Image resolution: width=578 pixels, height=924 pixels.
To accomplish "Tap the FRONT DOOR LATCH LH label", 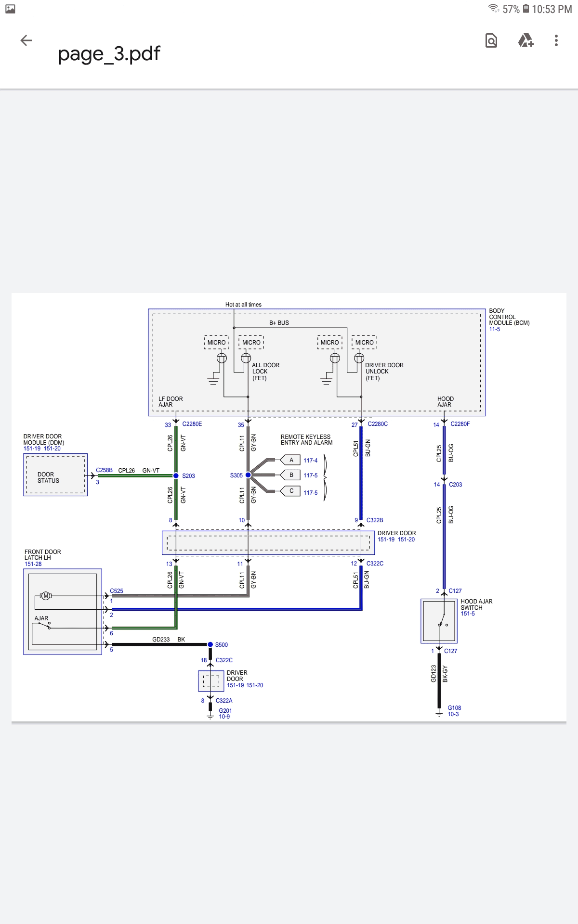I will coord(42,555).
